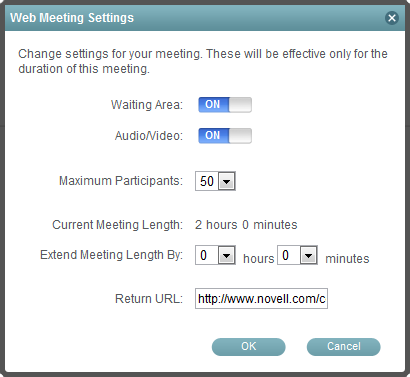
Task: Click the Audio/Video label
Action: 149,136
